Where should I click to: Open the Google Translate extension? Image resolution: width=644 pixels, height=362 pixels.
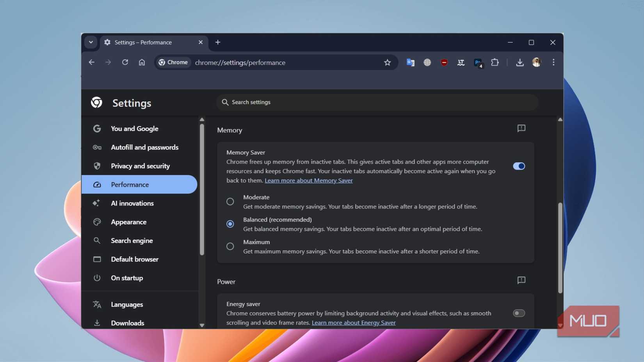pyautogui.click(x=410, y=62)
